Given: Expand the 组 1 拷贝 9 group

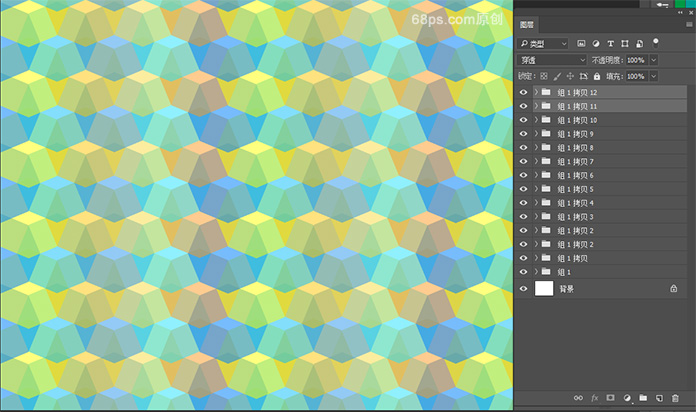Looking at the screenshot, I should pos(536,134).
